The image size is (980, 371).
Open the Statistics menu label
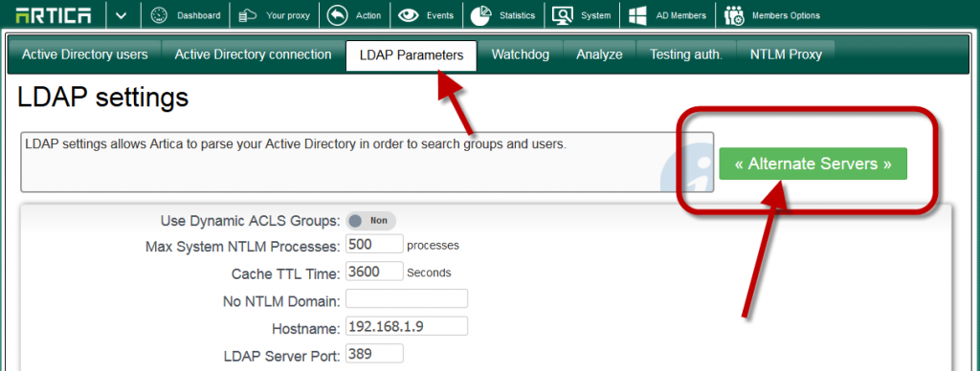518,15
